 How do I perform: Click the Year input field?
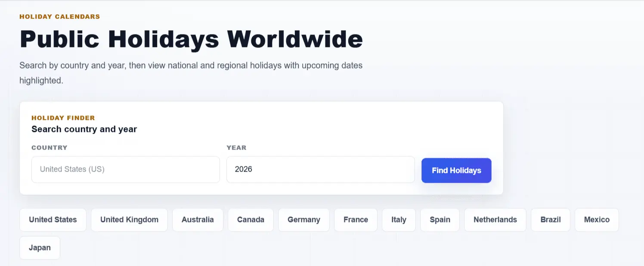click(x=321, y=169)
